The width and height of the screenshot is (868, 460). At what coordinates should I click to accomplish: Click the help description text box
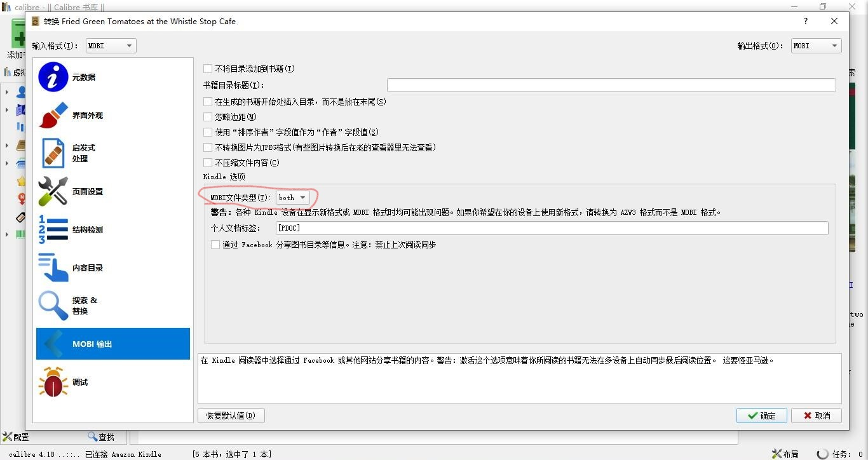[520, 379]
